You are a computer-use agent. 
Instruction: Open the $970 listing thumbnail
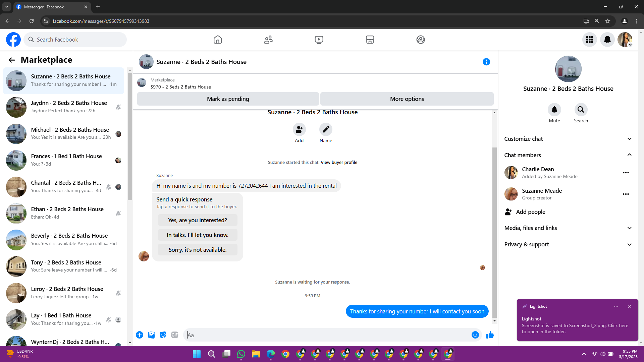coord(142,83)
